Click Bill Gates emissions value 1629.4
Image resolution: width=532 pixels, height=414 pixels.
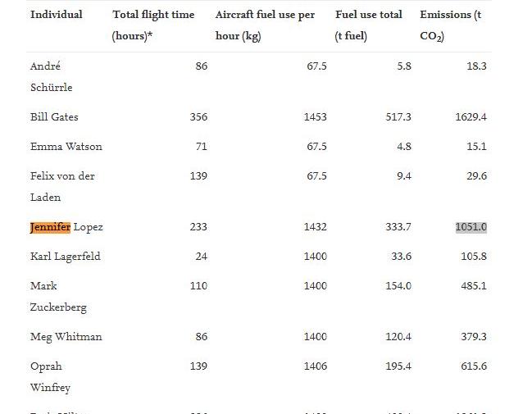[x=471, y=117]
